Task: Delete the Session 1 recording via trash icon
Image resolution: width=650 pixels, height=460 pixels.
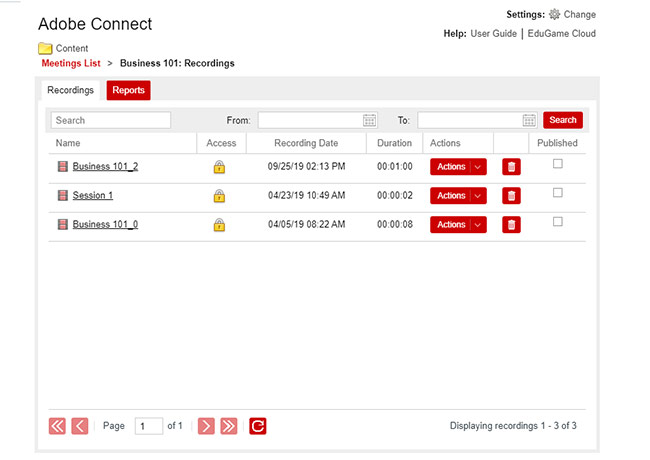Action: [x=511, y=196]
